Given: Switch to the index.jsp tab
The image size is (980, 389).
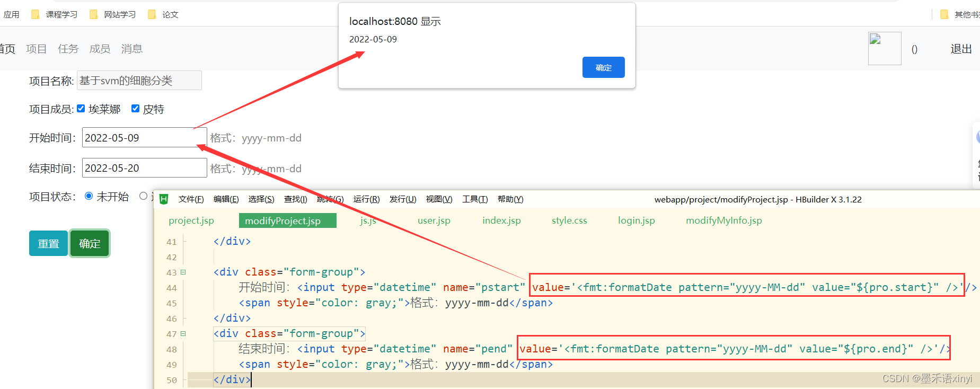Looking at the screenshot, I should point(502,220).
